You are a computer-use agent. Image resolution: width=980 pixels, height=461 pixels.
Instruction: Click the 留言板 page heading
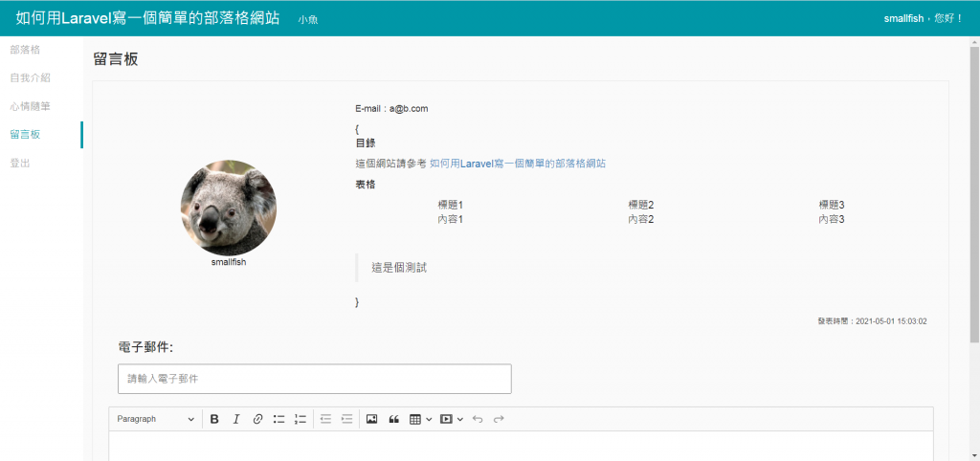[115, 59]
